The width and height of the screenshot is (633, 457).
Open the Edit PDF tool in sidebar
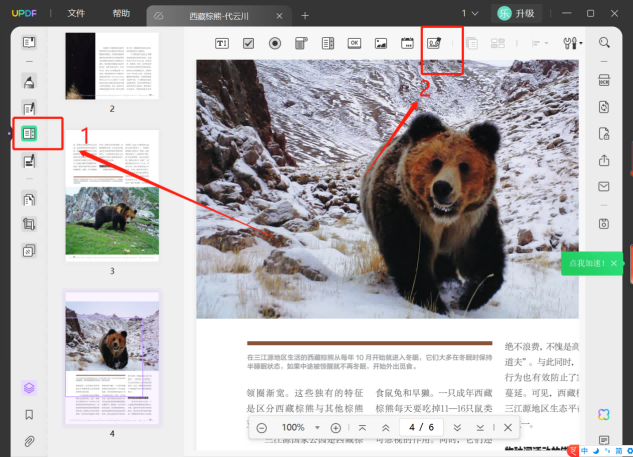29,108
